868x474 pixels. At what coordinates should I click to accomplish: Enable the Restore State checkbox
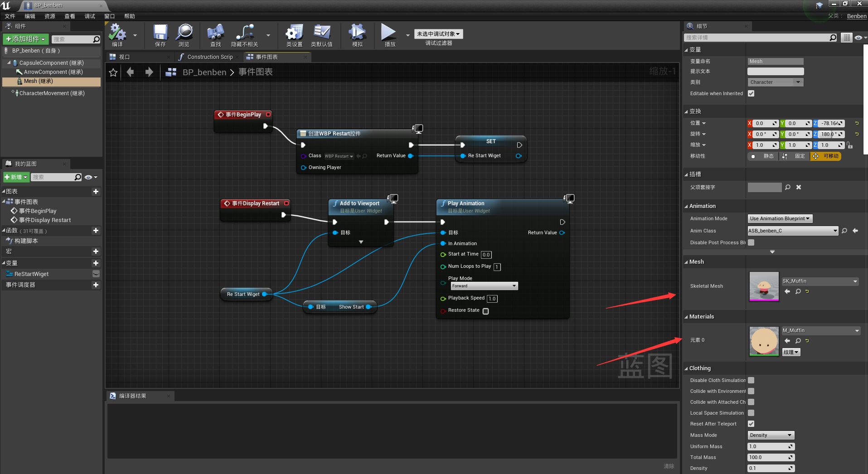click(x=485, y=311)
